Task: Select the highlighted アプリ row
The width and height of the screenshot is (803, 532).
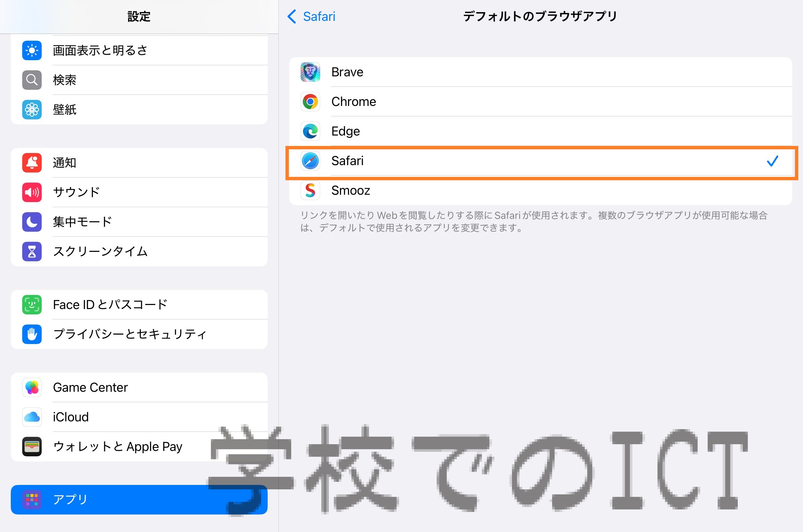Action: (x=139, y=500)
